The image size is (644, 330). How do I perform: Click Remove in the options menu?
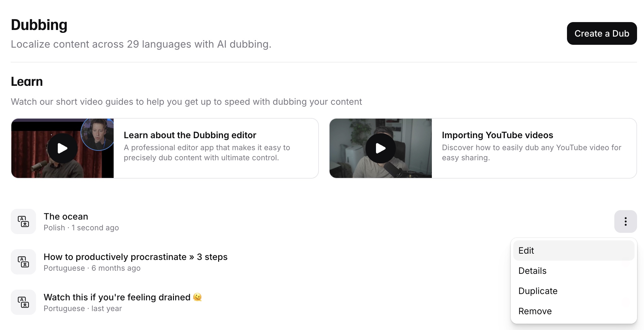535,311
